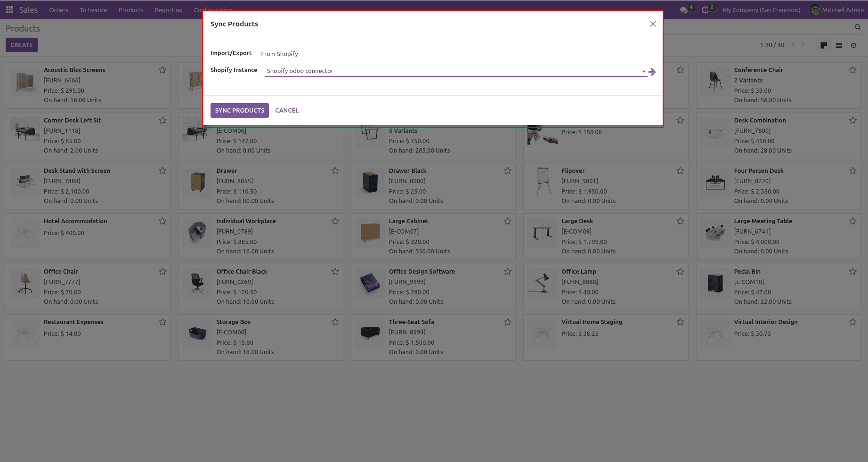The width and height of the screenshot is (868, 462).
Task: Favorite the Drawer product
Action: [x=335, y=170]
